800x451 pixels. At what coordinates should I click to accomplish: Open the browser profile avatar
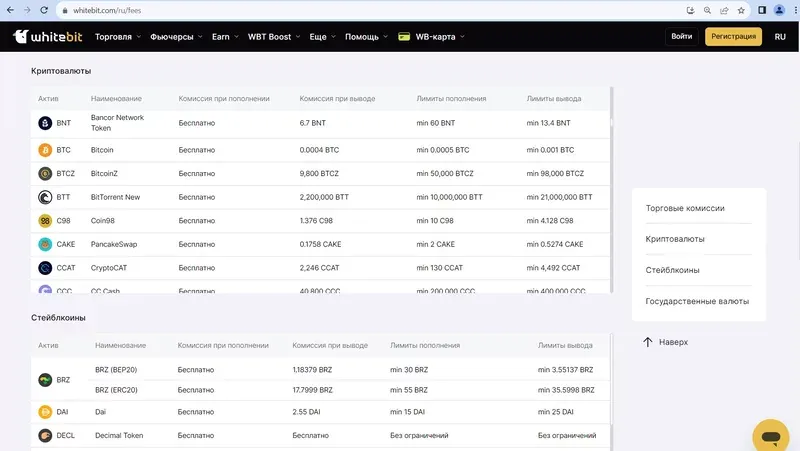coord(779,10)
